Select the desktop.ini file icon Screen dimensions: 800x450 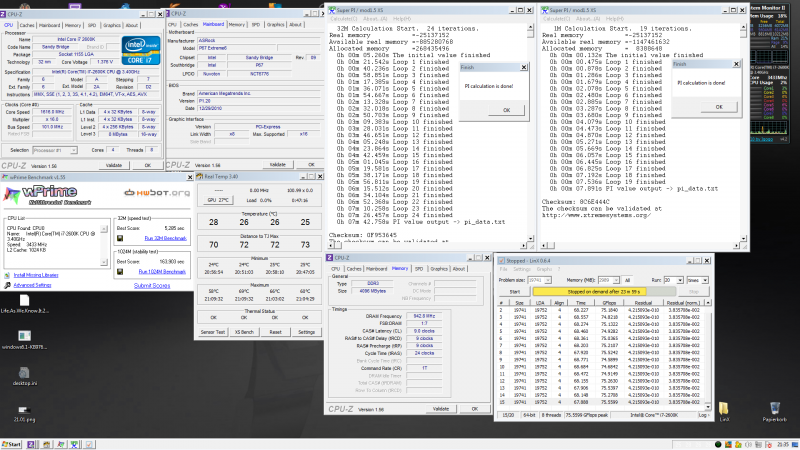tap(24, 372)
